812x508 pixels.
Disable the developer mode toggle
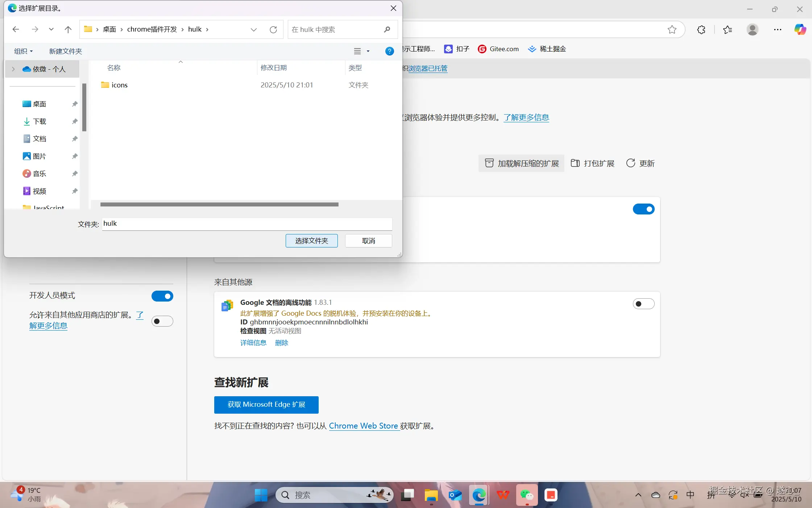click(x=162, y=296)
